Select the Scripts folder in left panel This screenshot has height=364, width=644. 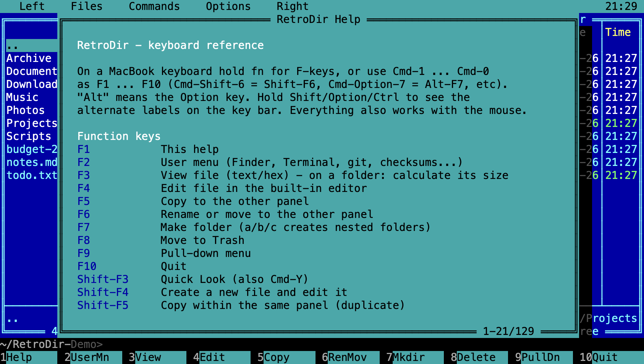click(x=32, y=136)
